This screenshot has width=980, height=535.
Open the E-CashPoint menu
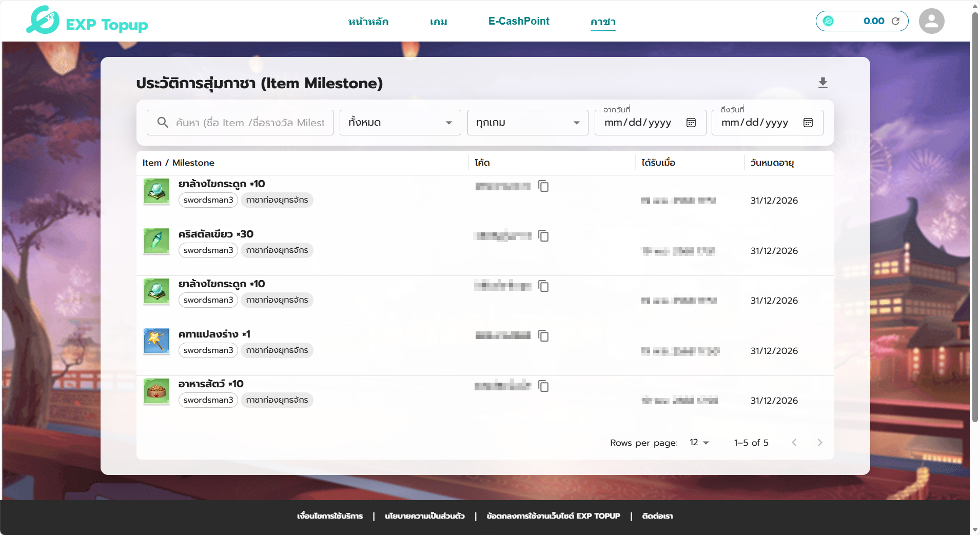518,22
